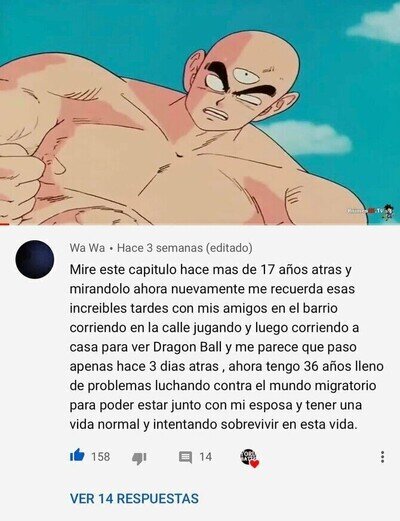This screenshot has height=521, width=400.
Task: Click the red video progress bar
Action: click(x=5, y=224)
